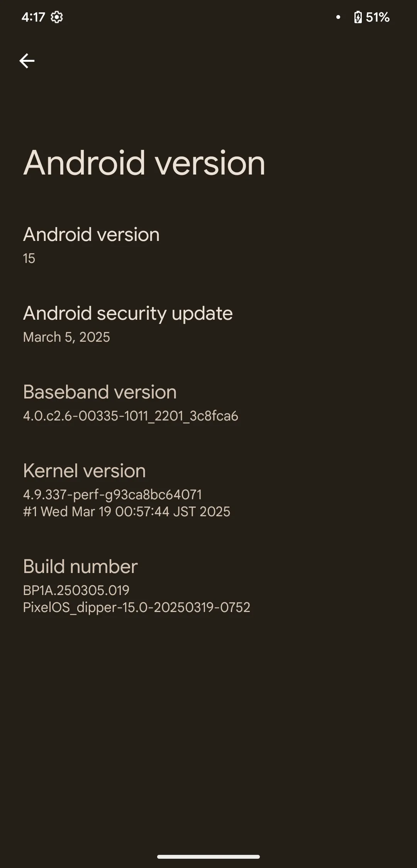Screen dimensions: 417x868
Task: Tap the back arrow icon
Action: click(x=27, y=61)
